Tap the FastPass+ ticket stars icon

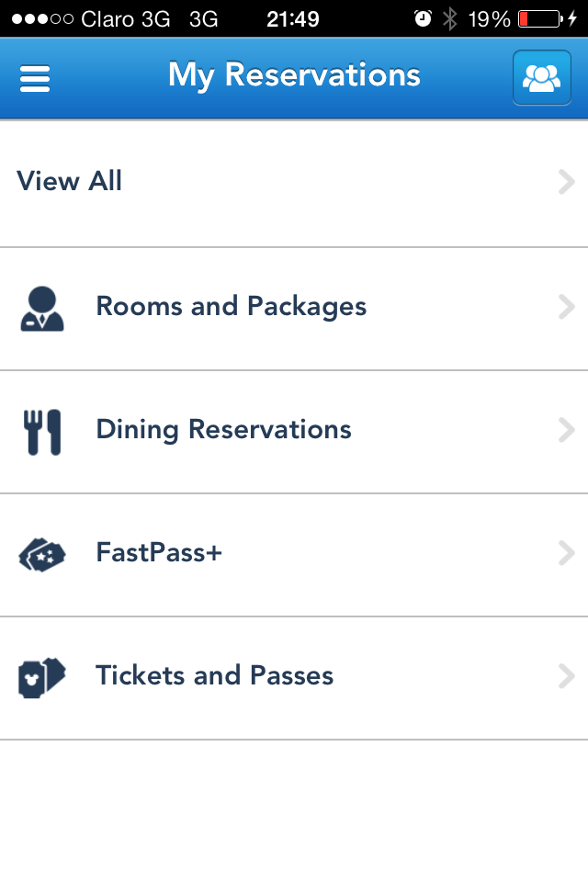point(42,555)
